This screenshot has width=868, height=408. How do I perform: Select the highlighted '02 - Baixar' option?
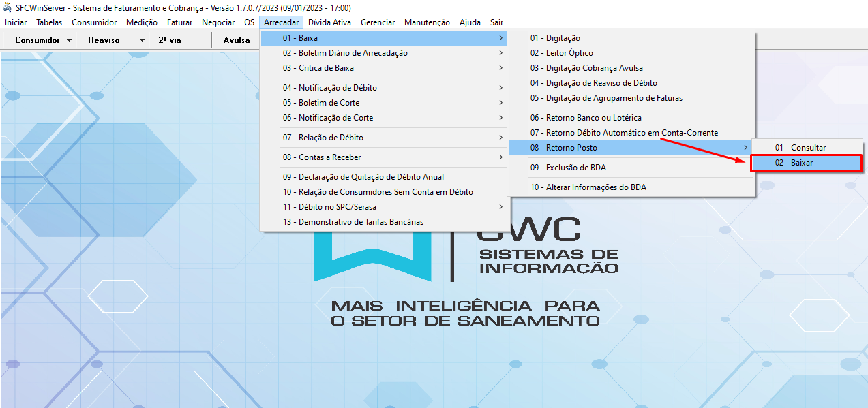point(807,163)
